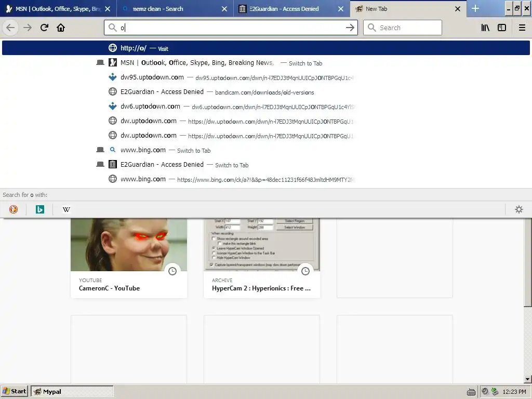Click the forward navigation arrow
Screen dimensions: 532x399
[28, 28]
